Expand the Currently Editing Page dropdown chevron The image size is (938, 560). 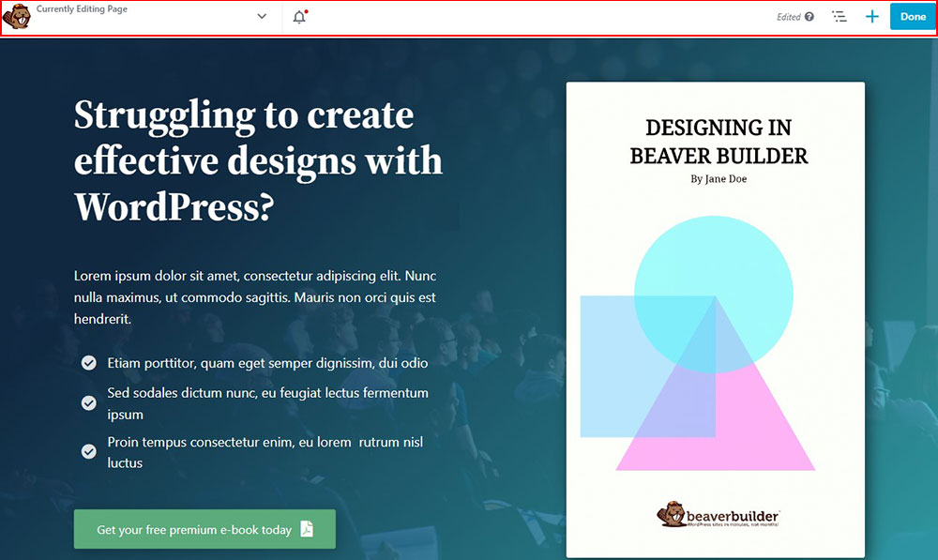[x=262, y=17]
